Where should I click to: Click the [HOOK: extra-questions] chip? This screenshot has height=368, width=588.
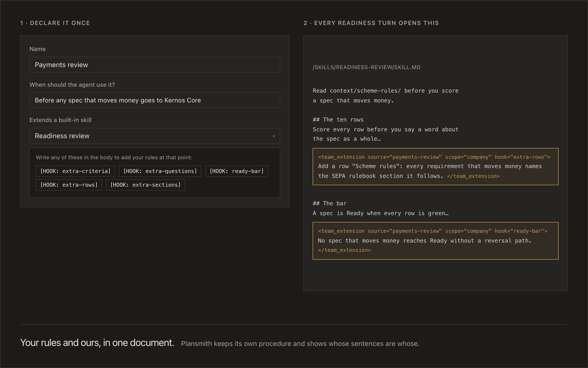coord(160,171)
